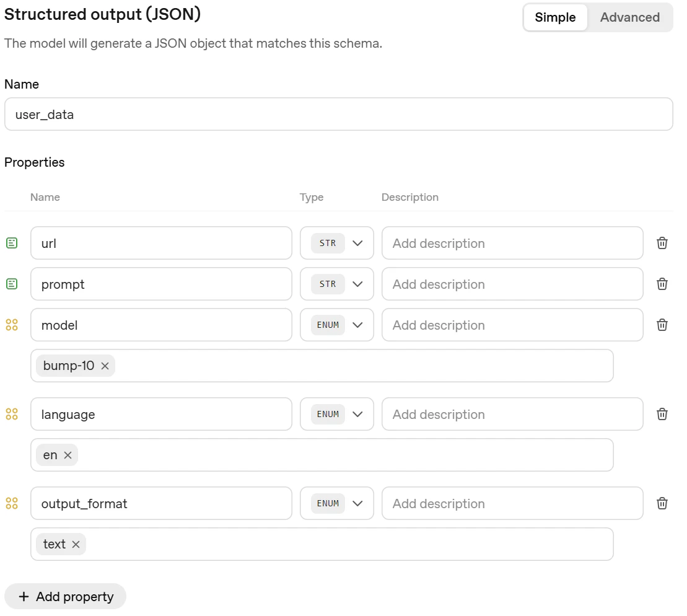Image resolution: width=687 pixels, height=616 pixels.
Task: Remove the en enum value
Action: coord(68,455)
